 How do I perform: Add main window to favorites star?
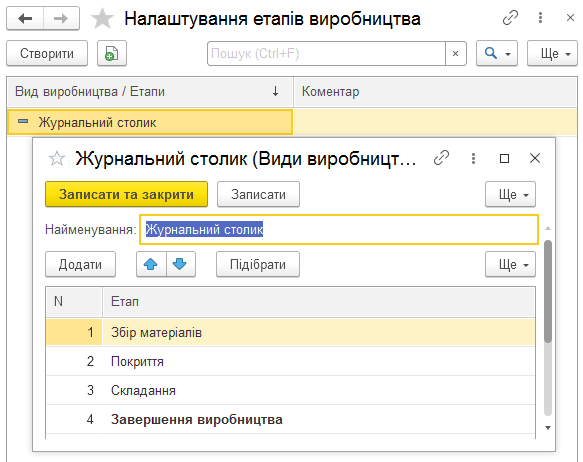click(x=102, y=19)
